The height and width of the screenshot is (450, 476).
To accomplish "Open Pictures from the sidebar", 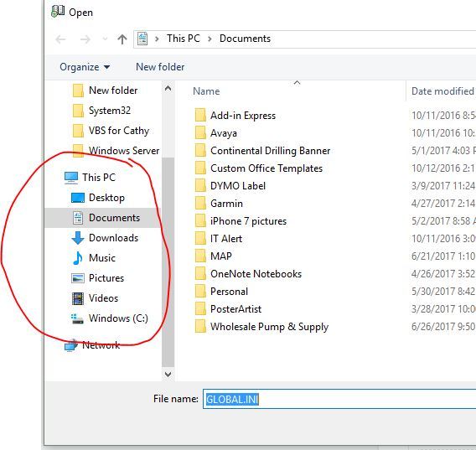I will 97,278.
